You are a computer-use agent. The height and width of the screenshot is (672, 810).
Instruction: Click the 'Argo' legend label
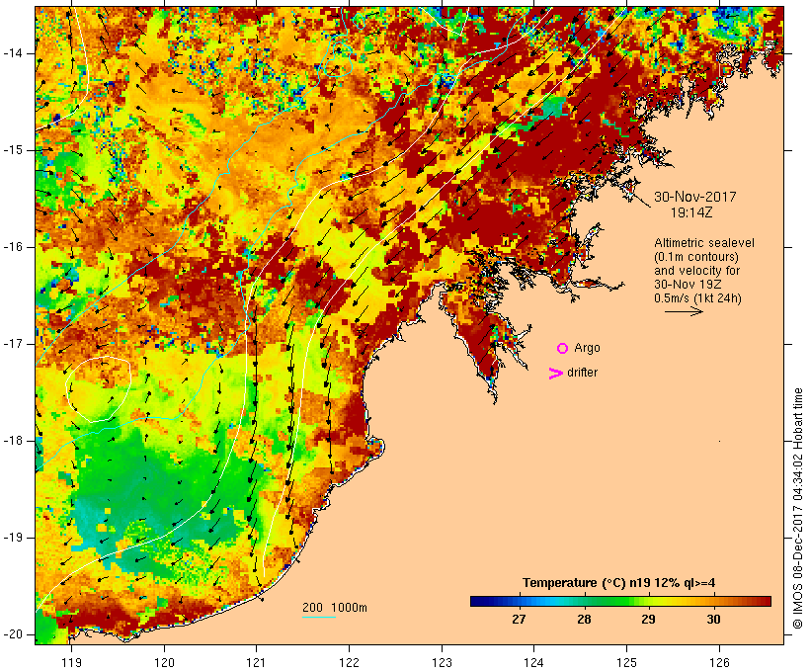(x=588, y=348)
